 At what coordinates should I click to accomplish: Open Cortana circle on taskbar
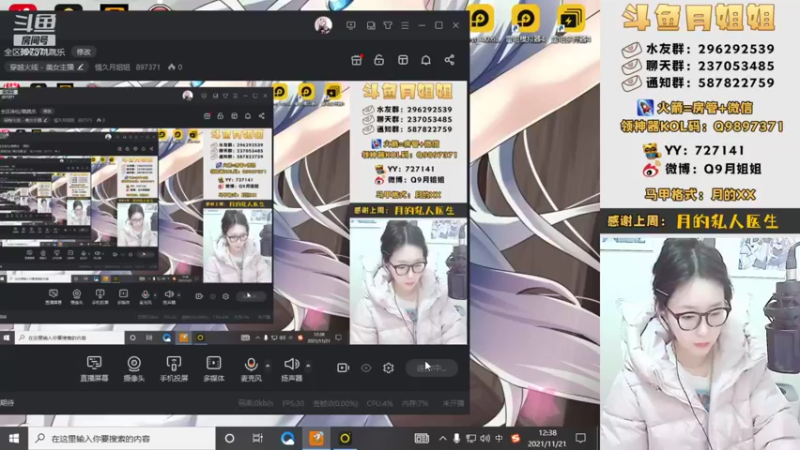click(x=230, y=438)
